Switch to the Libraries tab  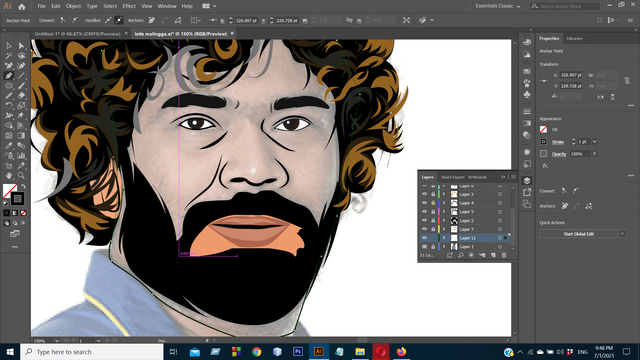tap(574, 38)
